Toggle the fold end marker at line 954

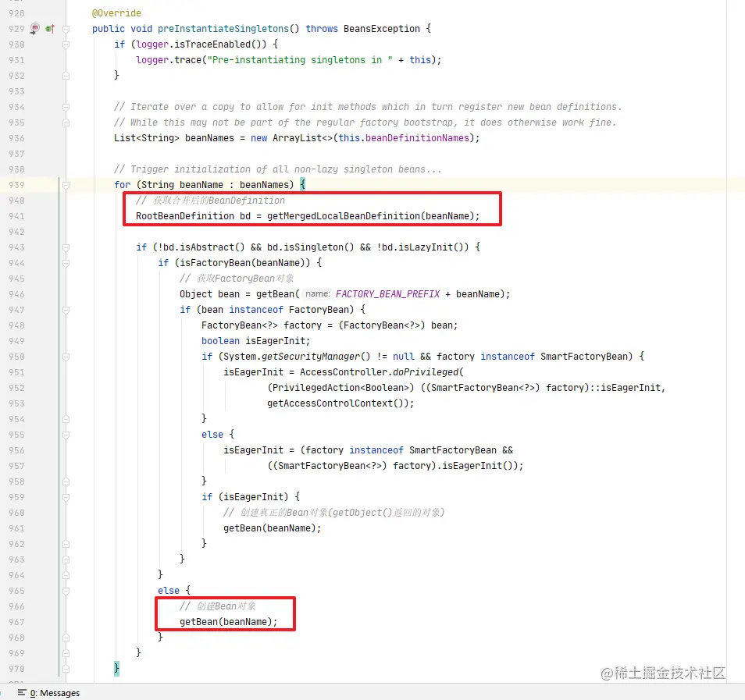click(66, 419)
